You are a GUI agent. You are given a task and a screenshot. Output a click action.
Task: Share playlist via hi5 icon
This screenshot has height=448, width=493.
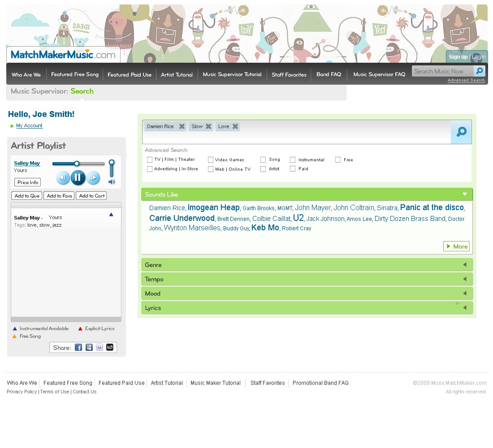(x=109, y=347)
